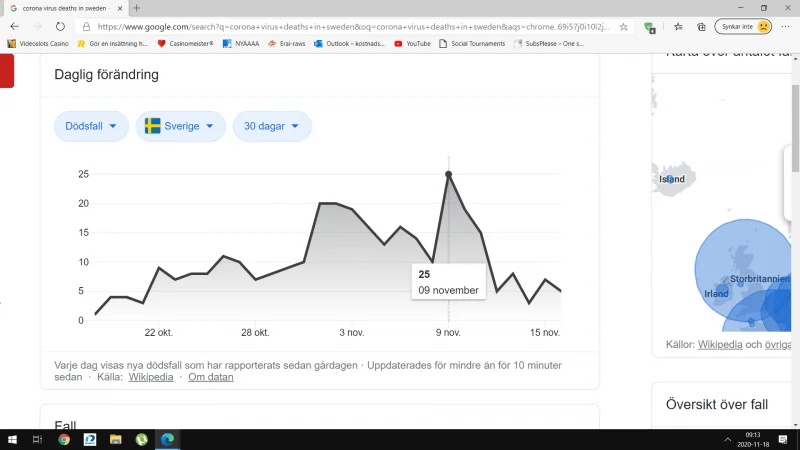This screenshot has width=800, height=450.
Task: Show hidden system tray icons
Action: click(728, 440)
